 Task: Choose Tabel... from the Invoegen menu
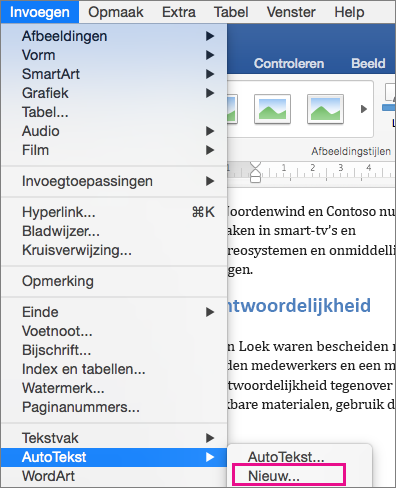click(x=114, y=112)
